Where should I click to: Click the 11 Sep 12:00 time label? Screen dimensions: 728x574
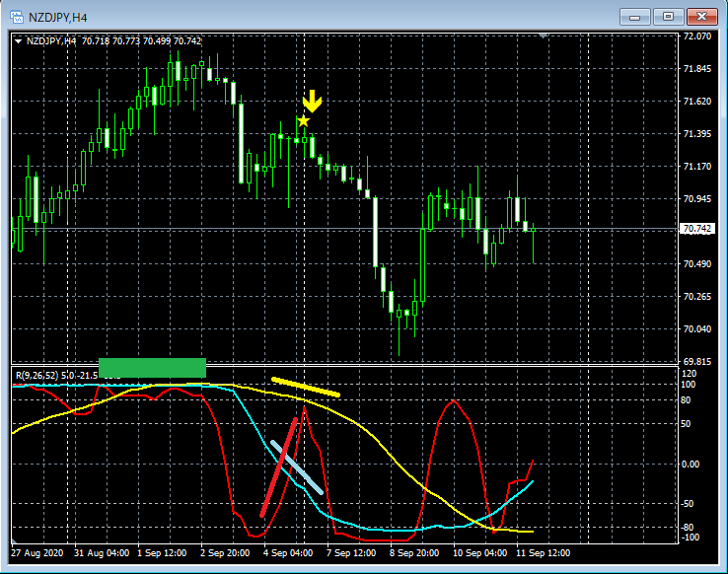[544, 553]
